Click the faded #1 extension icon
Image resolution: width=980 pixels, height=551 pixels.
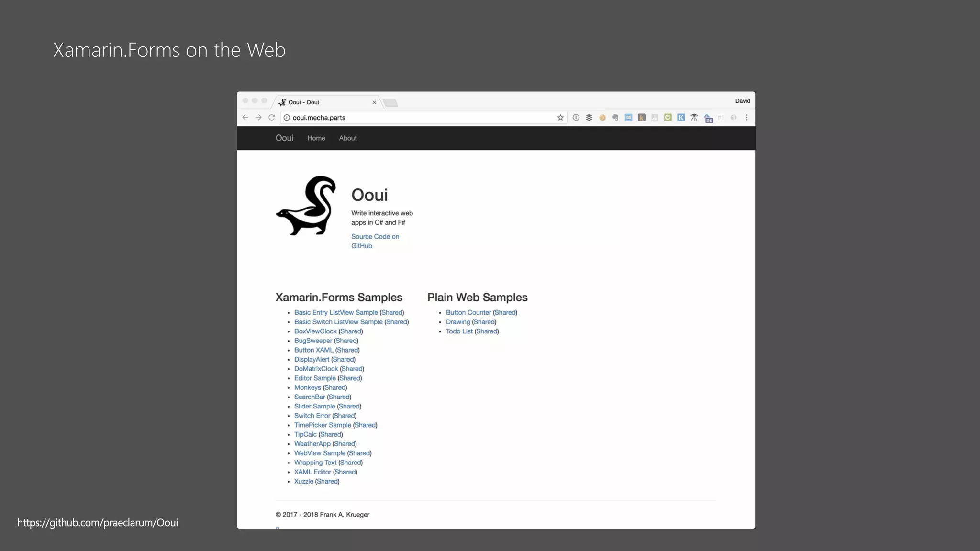721,118
